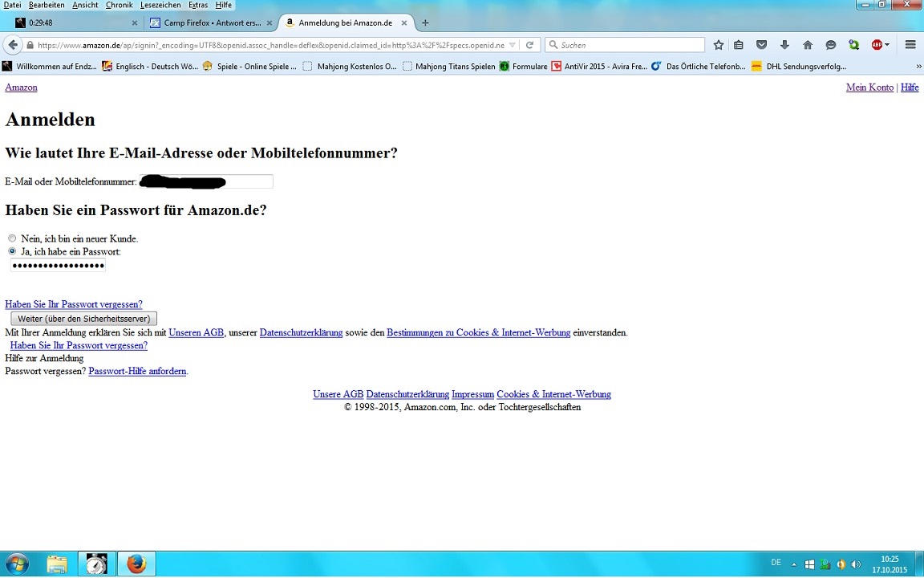The width and height of the screenshot is (924, 578).
Task: Open 'Cookies & Internet-Werbung' footer link
Action: pyautogui.click(x=554, y=394)
